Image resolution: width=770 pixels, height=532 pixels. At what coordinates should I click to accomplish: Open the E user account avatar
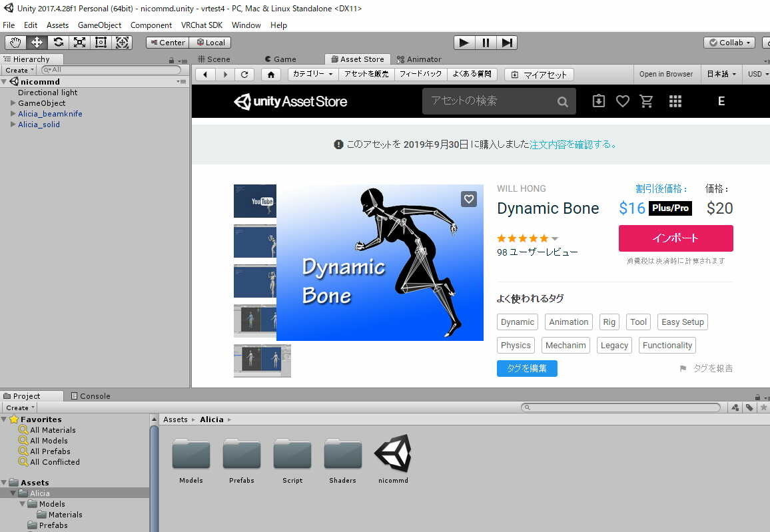click(721, 101)
